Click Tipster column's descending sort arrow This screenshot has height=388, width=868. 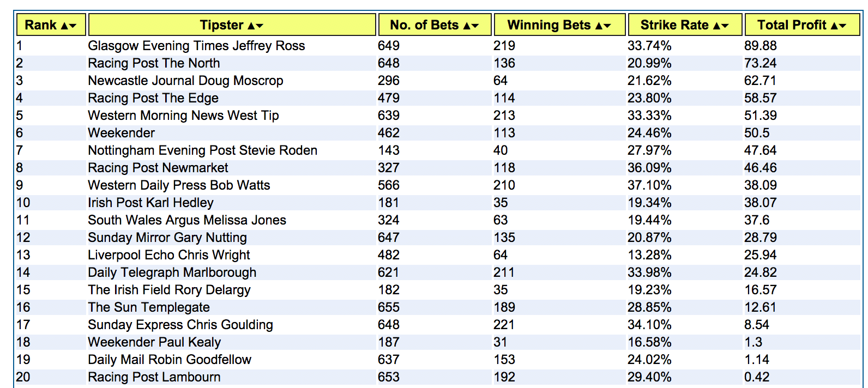coord(260,26)
